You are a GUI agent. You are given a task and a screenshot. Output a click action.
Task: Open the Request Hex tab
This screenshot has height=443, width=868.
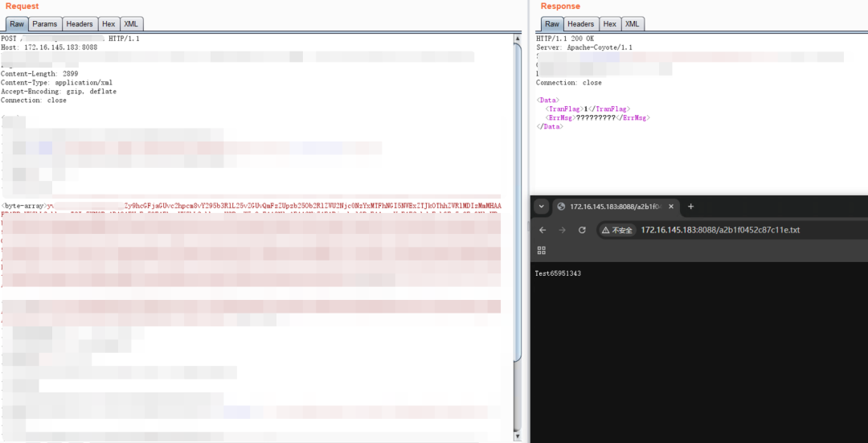[x=108, y=24]
